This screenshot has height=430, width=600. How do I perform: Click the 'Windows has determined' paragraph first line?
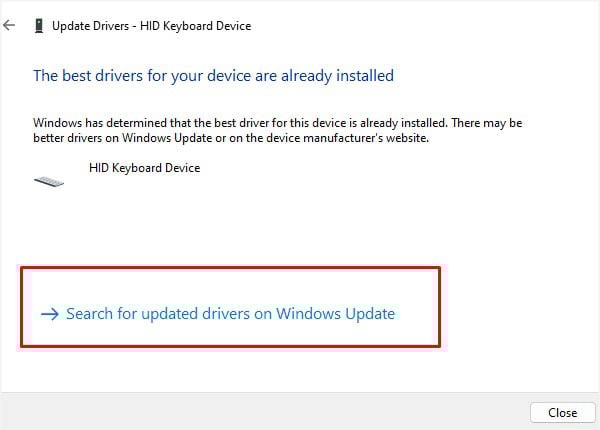[277, 123]
